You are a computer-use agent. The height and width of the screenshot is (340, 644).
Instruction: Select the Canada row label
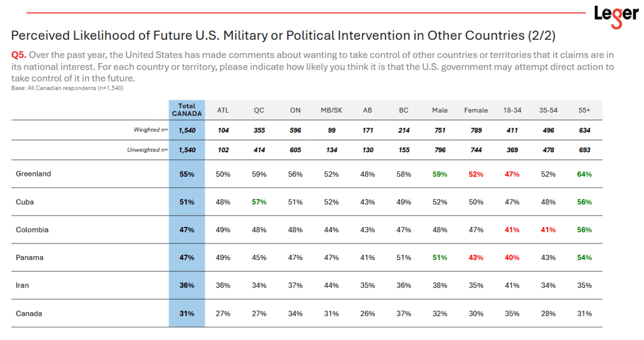(29, 313)
